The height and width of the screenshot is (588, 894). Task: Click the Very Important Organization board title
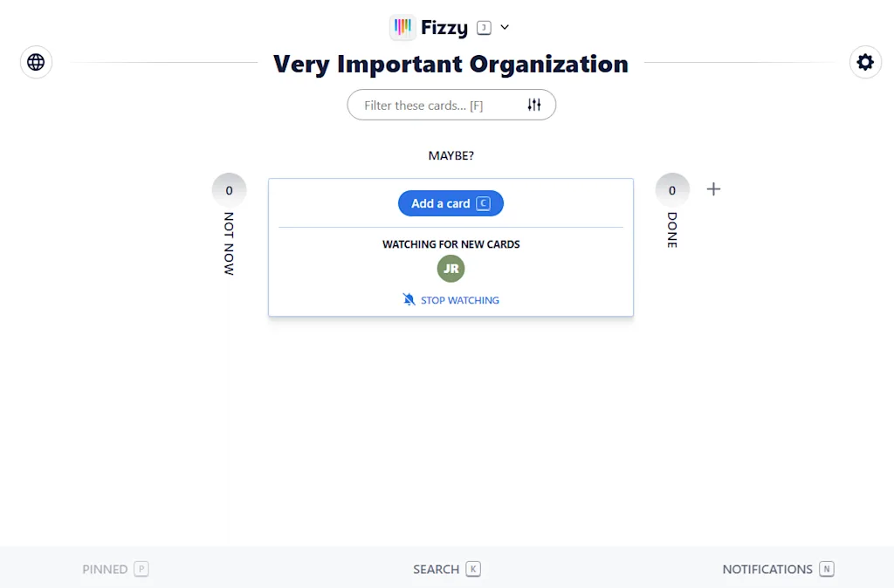450,64
